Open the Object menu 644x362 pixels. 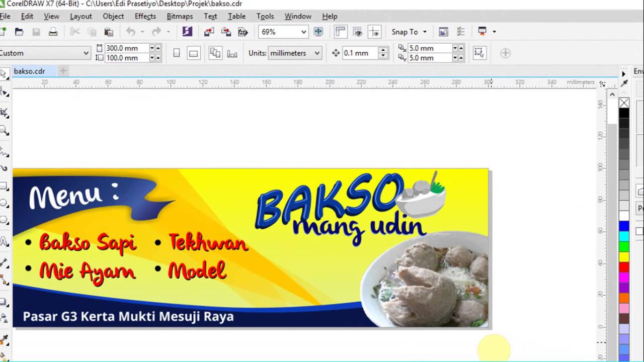coord(113,16)
